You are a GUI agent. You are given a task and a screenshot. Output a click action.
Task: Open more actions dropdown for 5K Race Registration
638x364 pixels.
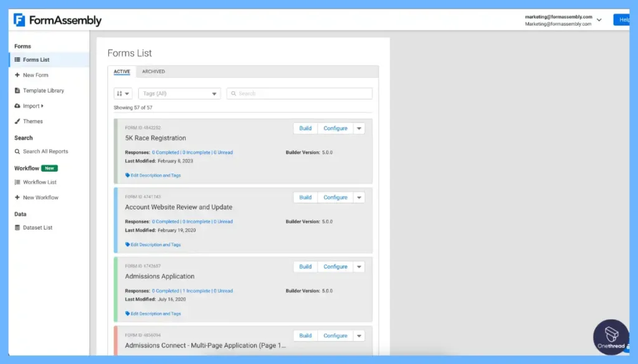(359, 128)
